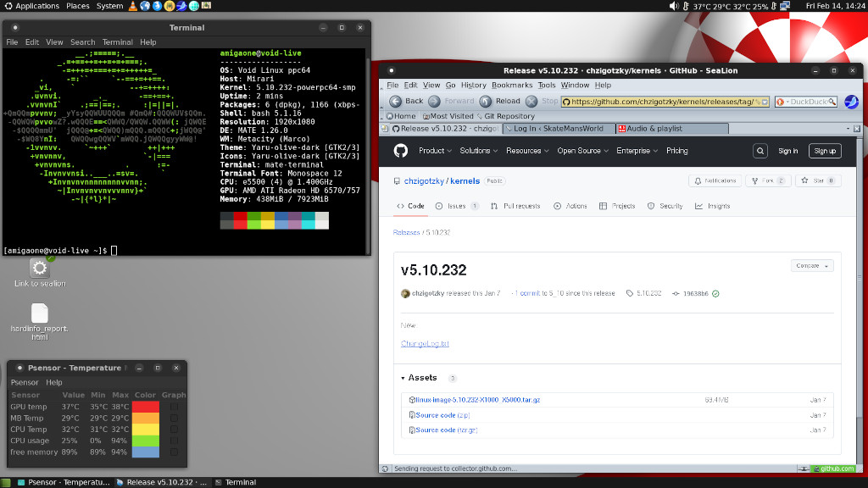Open the Issues tab of the repository

tap(457, 206)
